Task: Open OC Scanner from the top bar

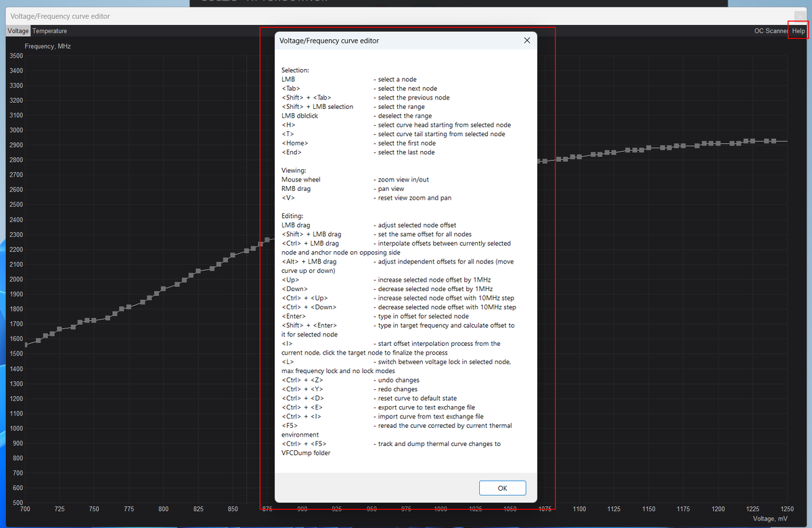Action: click(x=771, y=31)
